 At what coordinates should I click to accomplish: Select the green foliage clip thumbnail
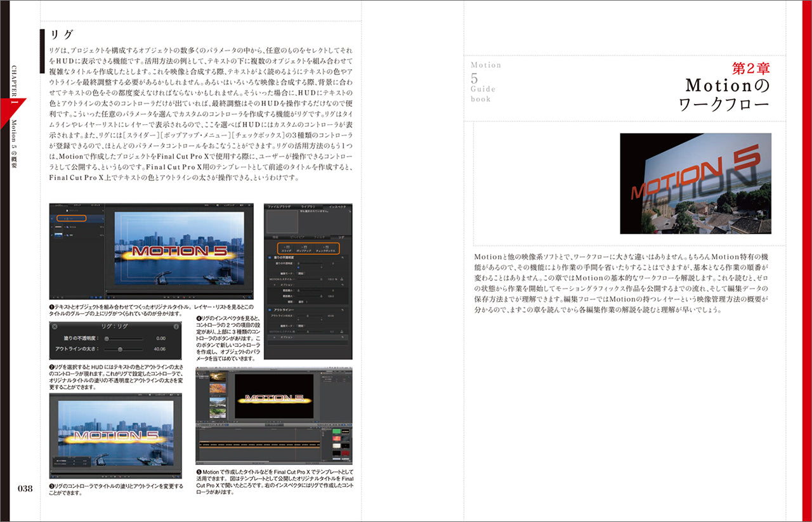click(218, 414)
